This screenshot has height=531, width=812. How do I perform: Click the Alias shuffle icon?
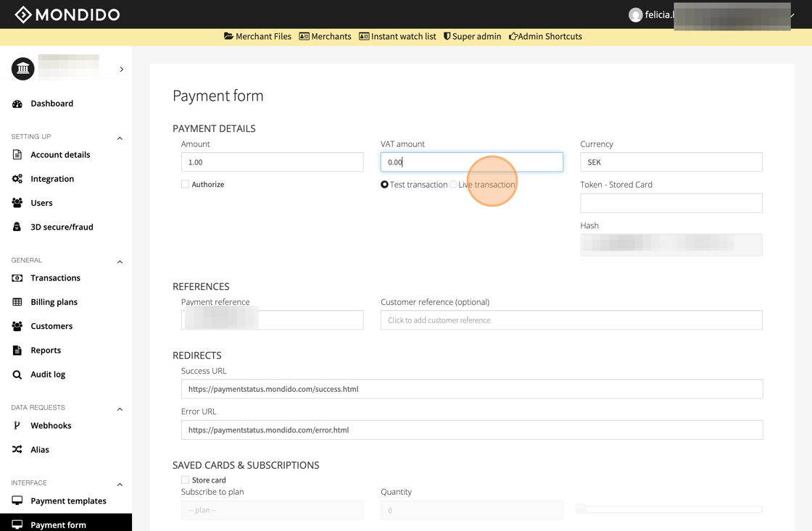[17, 449]
